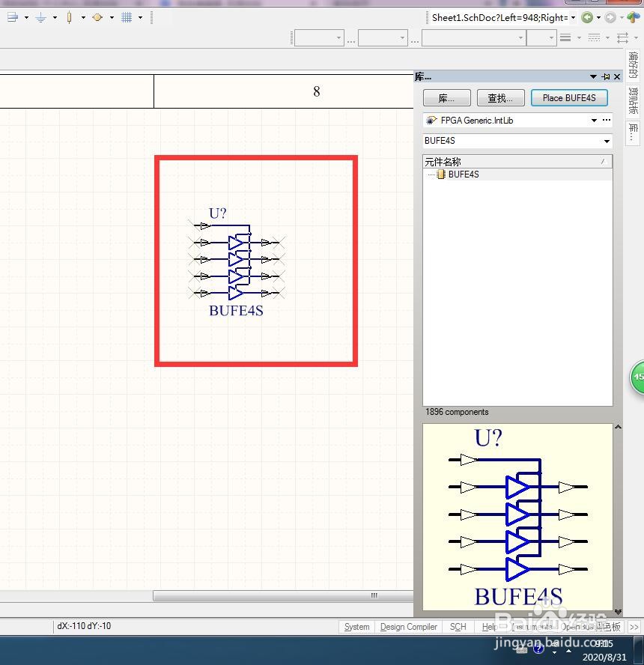Viewport: 644px width, 665px height.
Task: Open the System panel menu
Action: click(x=356, y=626)
